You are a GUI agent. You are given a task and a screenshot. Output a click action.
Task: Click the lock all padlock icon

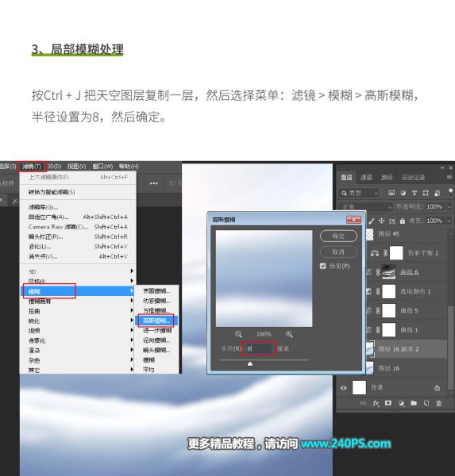click(402, 221)
